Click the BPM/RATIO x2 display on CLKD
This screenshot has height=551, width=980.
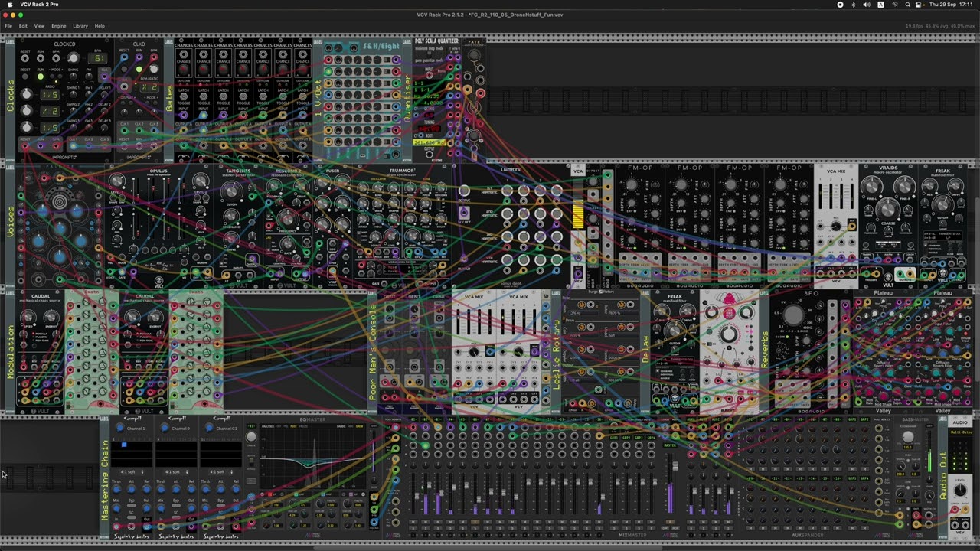point(149,86)
